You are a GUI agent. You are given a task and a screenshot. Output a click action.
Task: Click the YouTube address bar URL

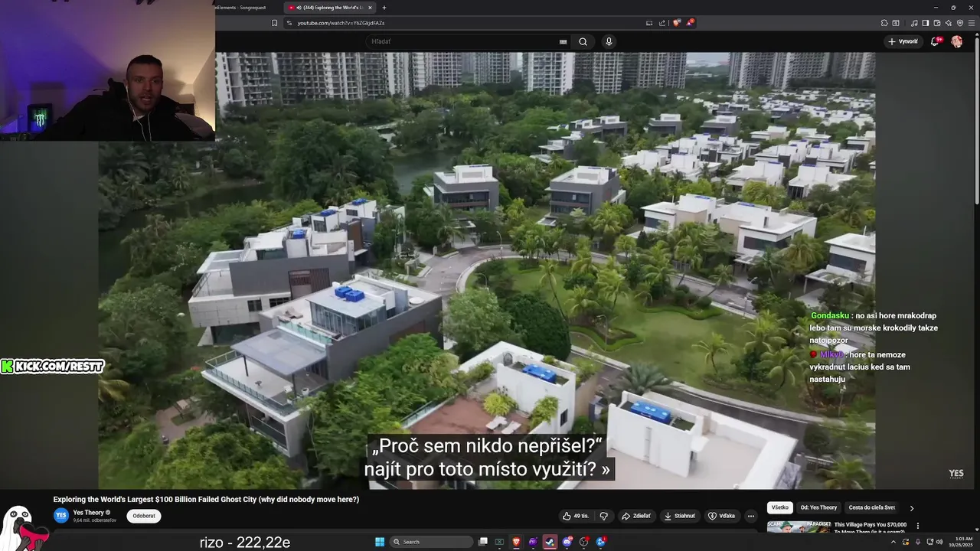tap(341, 23)
